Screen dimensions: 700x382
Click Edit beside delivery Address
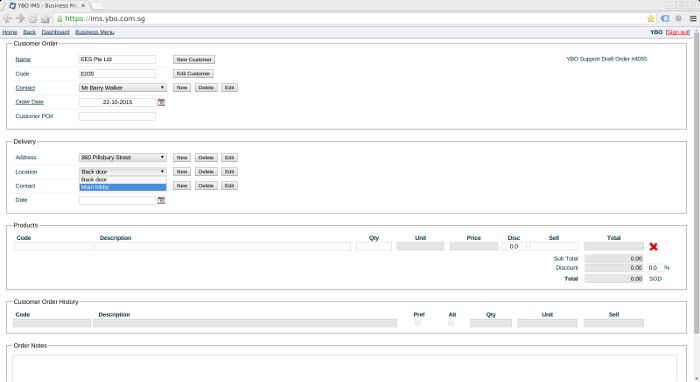click(229, 158)
